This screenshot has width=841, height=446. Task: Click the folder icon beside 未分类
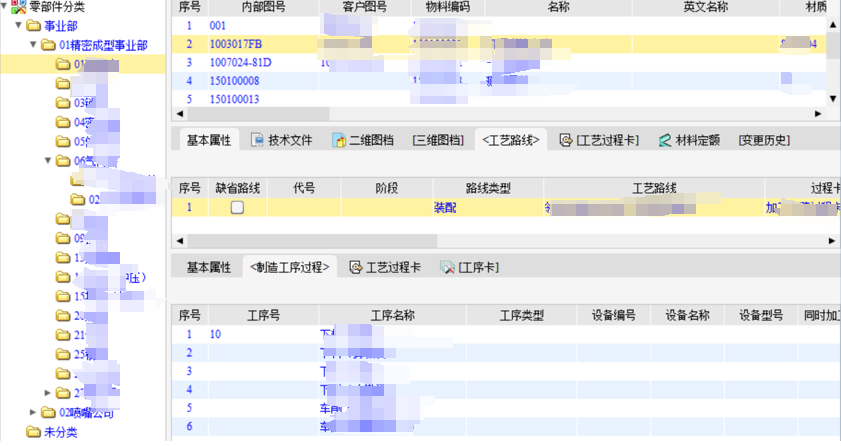pyautogui.click(x=34, y=432)
